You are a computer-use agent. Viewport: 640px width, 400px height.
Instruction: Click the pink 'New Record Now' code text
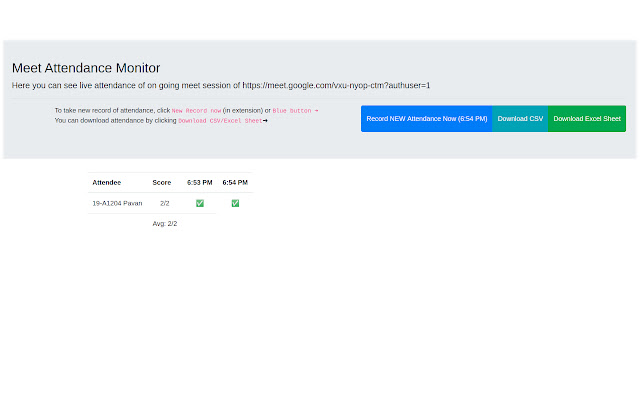(x=197, y=111)
